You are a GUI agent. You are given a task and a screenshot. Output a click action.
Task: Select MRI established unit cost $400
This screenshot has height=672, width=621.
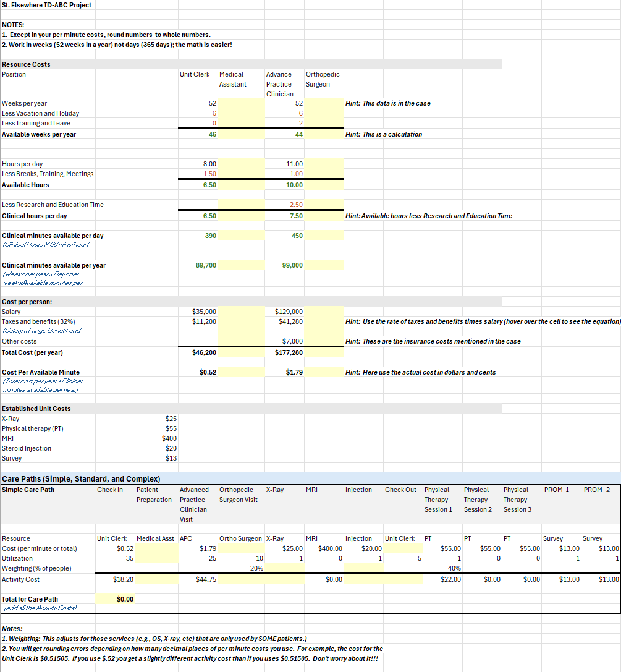156,438
